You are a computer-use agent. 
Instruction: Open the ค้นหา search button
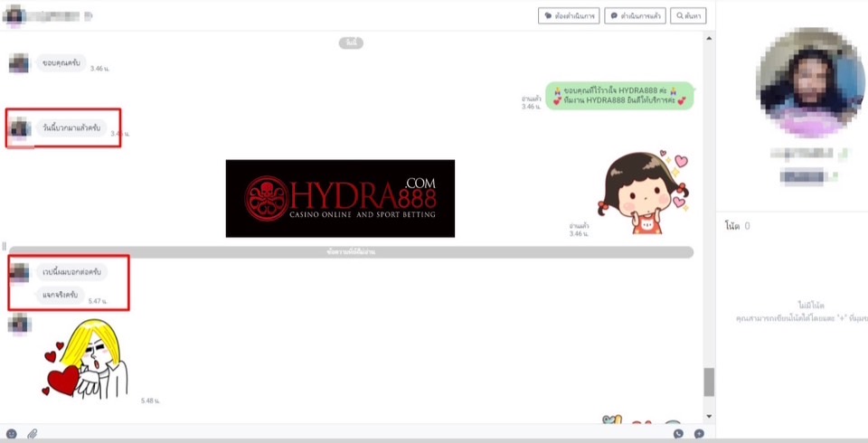(x=690, y=15)
